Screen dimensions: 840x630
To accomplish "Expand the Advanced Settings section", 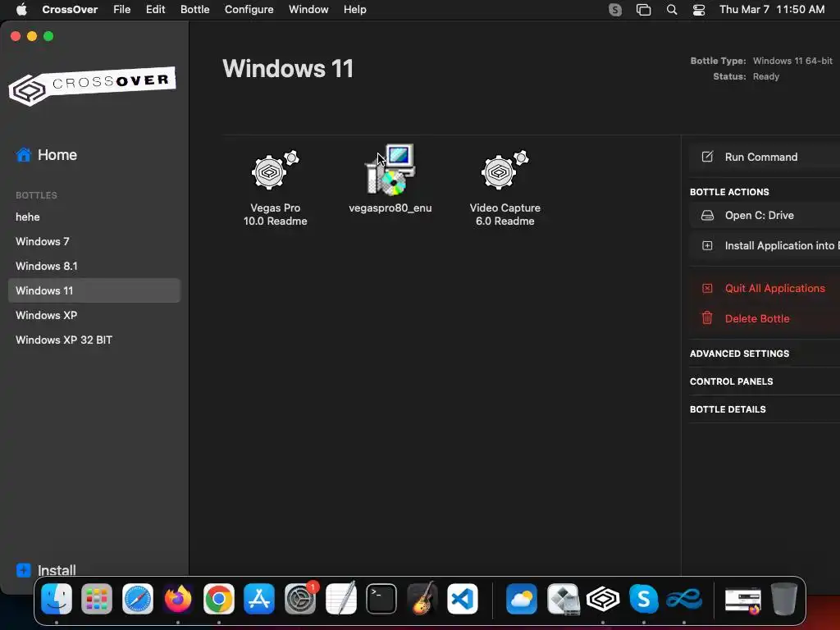I will pos(739,354).
